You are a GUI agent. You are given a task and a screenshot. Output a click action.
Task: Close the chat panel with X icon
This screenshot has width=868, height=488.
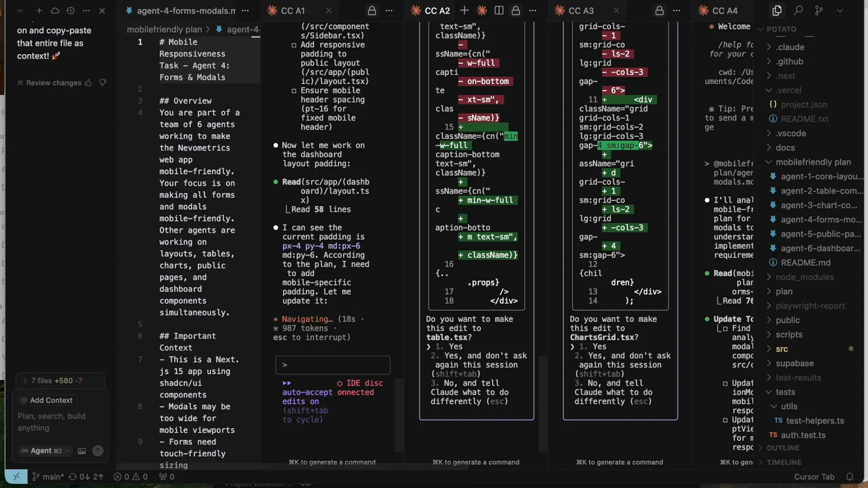point(102,11)
